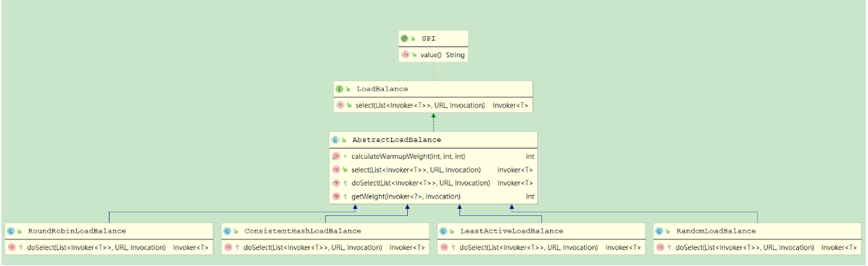Click the RandomLoadBalance class icon
This screenshot has width=868, height=266.
[659, 230]
